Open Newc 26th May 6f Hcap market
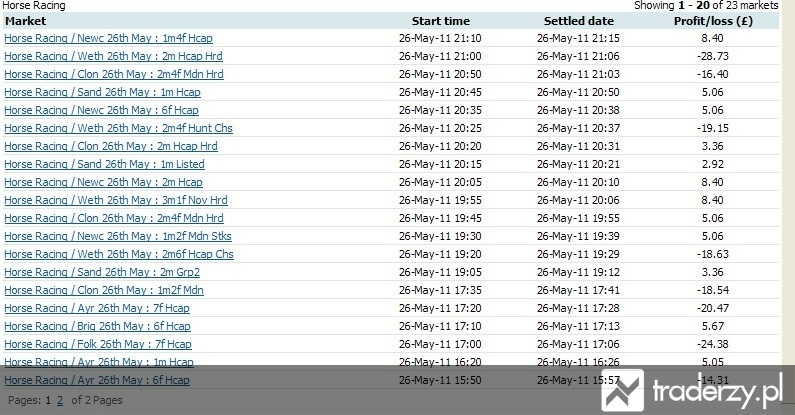 (101, 110)
